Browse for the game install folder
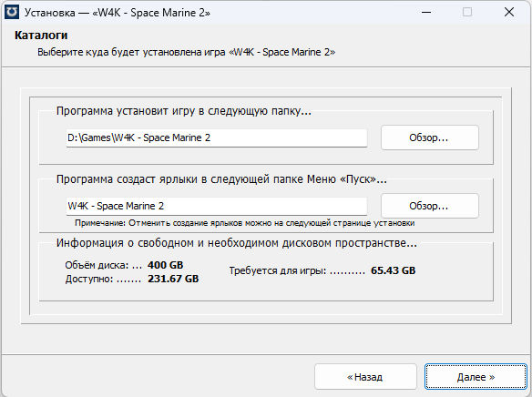532x397 pixels. [x=430, y=137]
